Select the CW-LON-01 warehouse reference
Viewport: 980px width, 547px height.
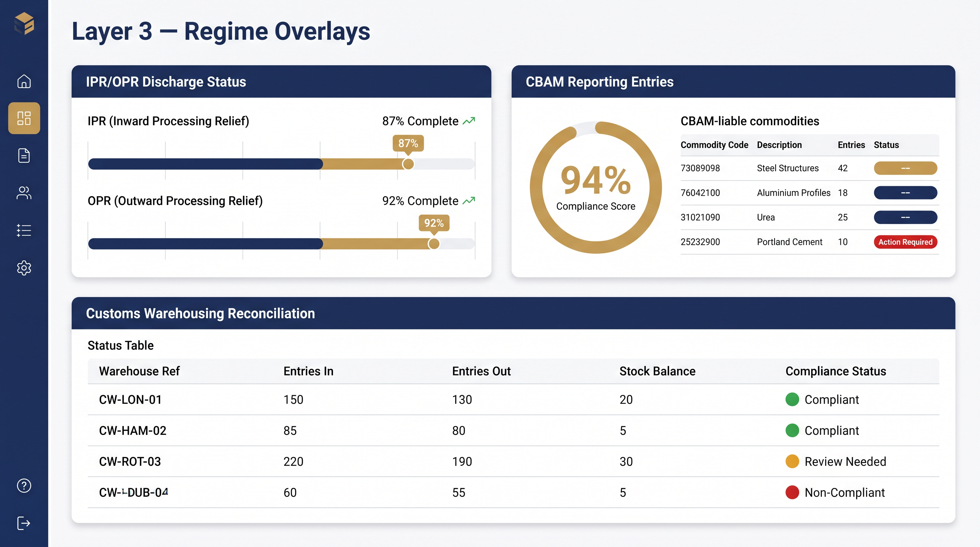pyautogui.click(x=130, y=400)
